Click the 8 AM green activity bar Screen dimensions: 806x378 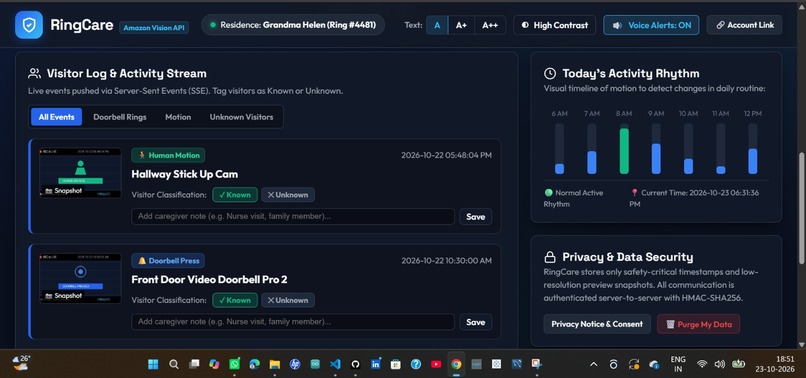pyautogui.click(x=624, y=151)
